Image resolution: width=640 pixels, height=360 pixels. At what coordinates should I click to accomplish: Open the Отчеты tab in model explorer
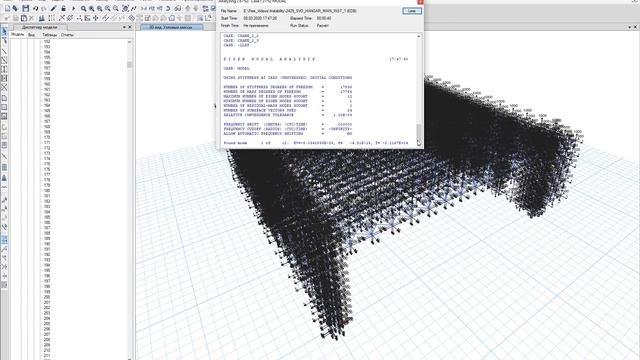67,35
